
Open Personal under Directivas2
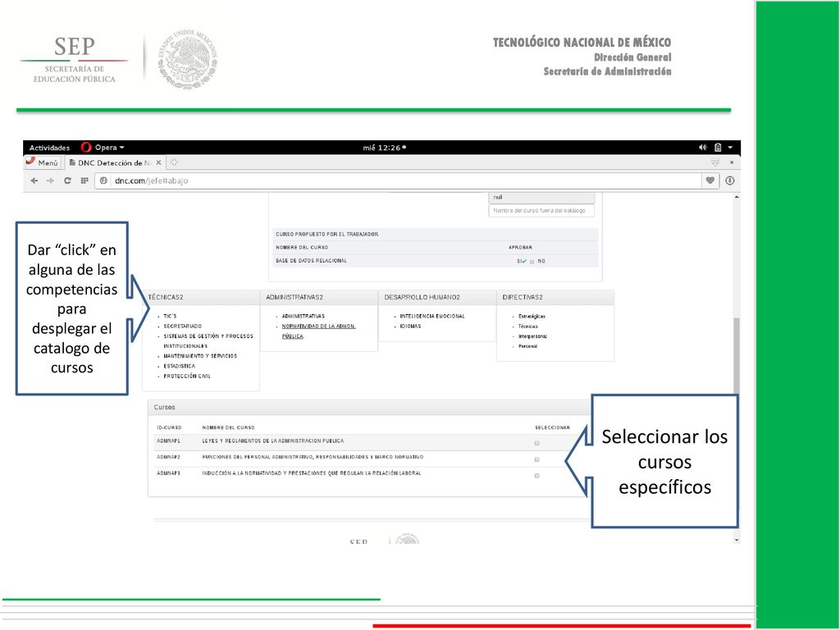click(527, 347)
